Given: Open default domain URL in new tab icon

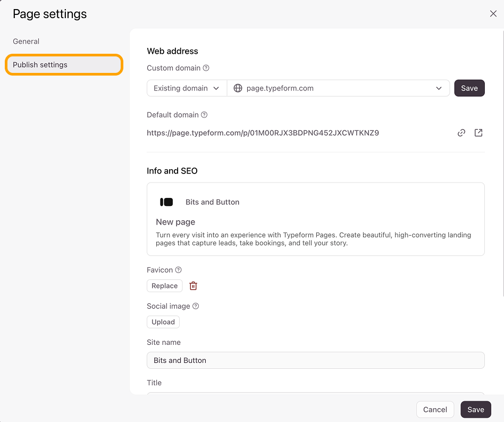Looking at the screenshot, I should pos(478,133).
